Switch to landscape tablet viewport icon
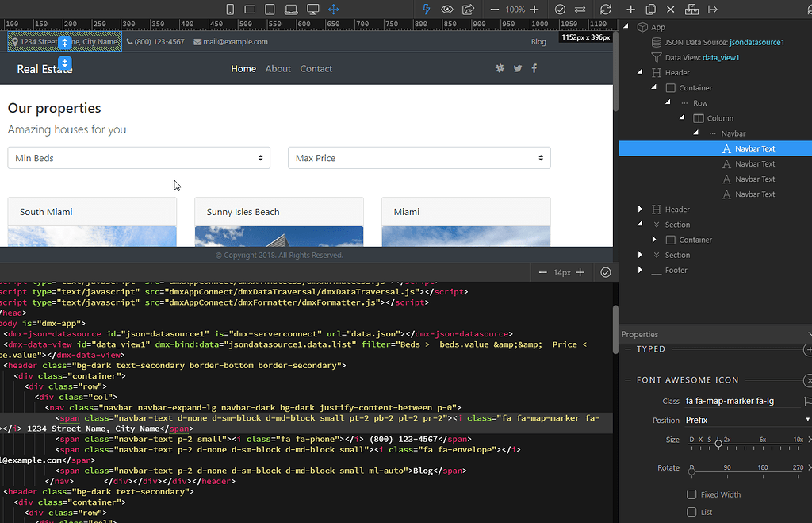812x523 pixels. point(250,10)
